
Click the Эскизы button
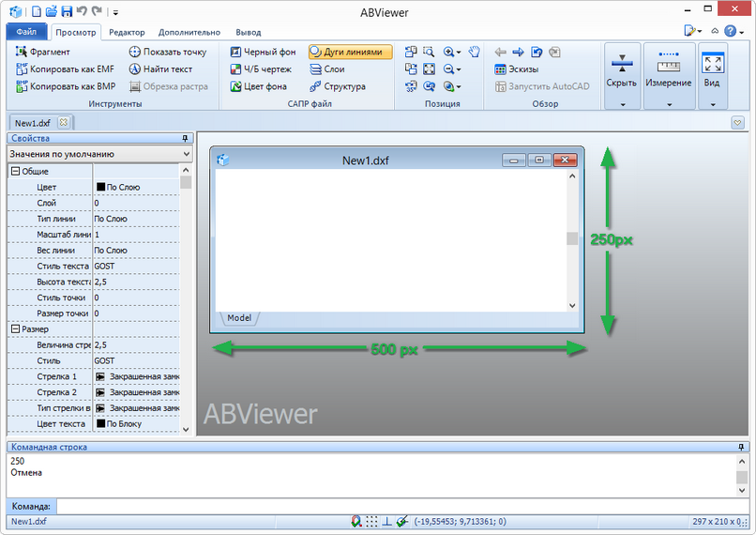pyautogui.click(x=520, y=69)
